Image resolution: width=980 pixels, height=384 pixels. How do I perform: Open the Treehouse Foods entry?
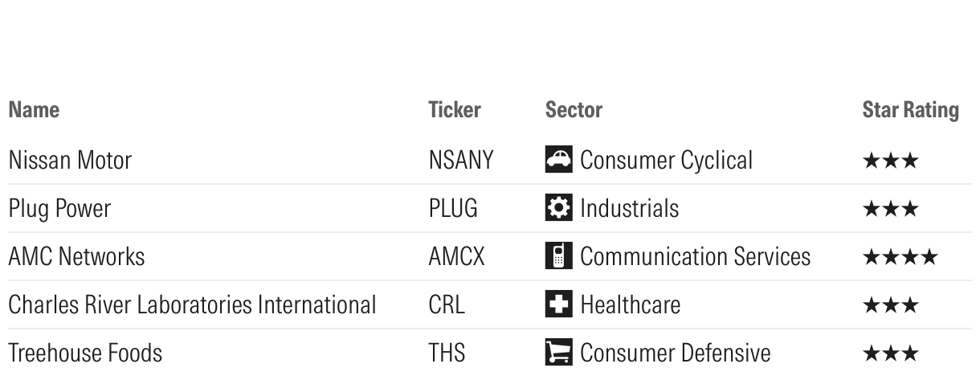[85, 353]
